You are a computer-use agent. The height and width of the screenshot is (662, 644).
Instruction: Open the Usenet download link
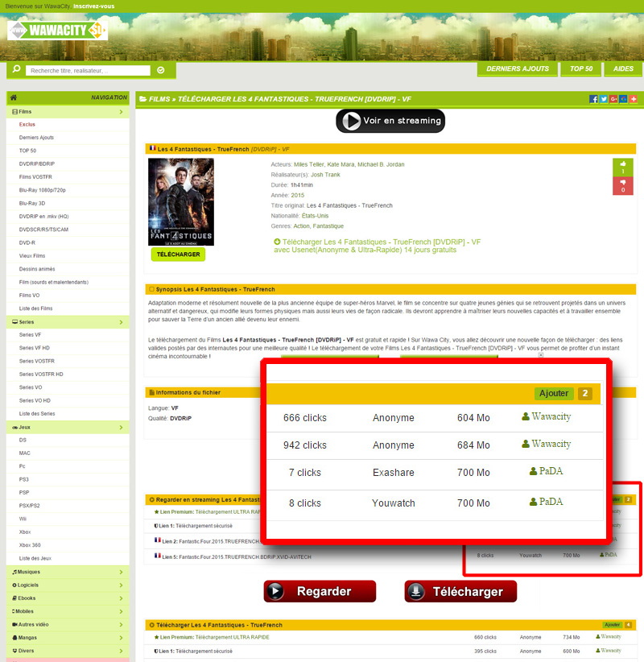(x=378, y=246)
